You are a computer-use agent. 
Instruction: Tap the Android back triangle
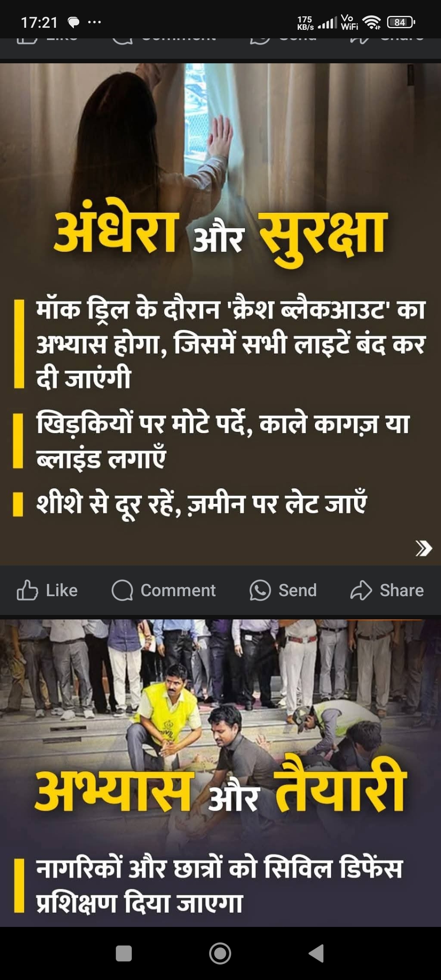click(317, 953)
